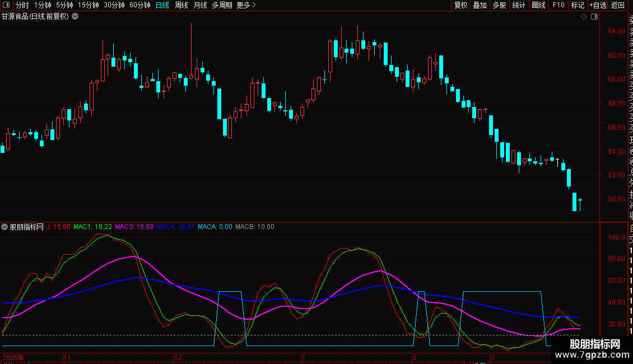
Task: Open dropdown next to 甘源食品 title
Action: tap(75, 17)
